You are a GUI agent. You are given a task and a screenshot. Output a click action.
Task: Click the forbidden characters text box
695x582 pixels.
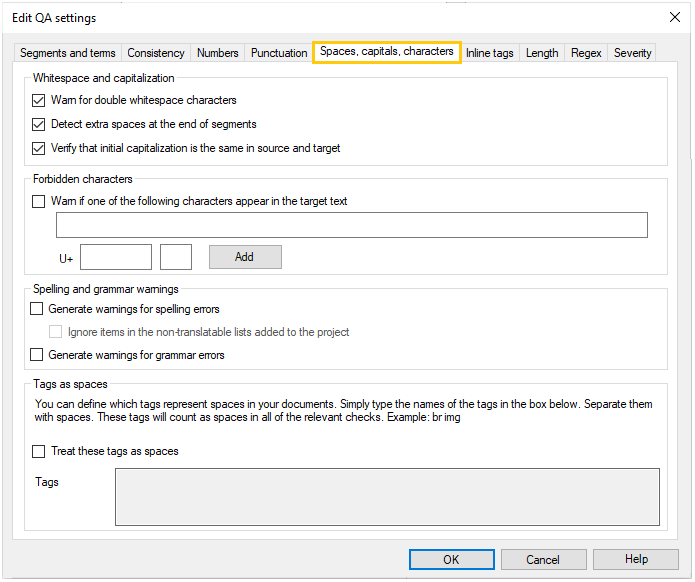(x=351, y=225)
